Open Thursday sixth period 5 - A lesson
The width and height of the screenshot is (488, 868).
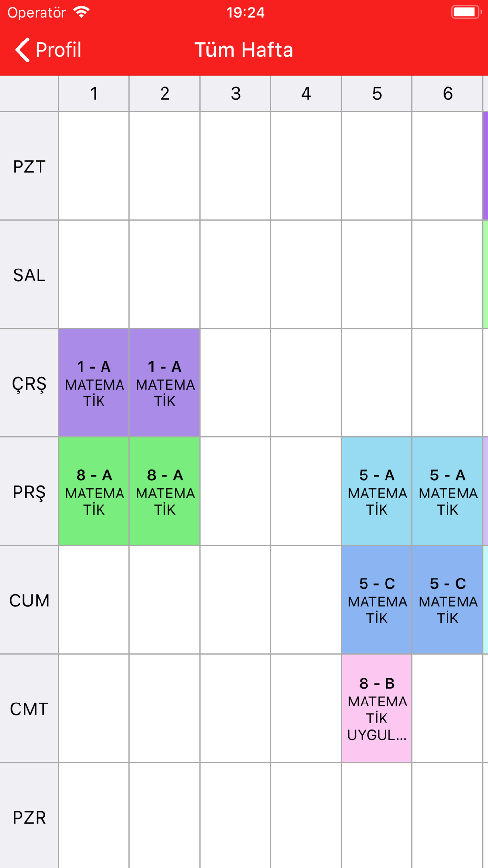447,491
